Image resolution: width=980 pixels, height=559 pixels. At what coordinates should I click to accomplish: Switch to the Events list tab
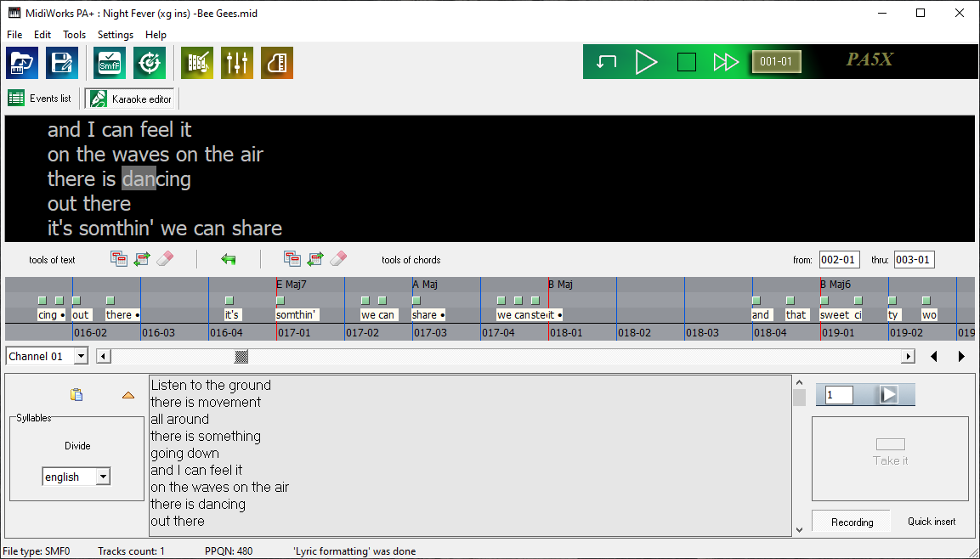click(41, 99)
